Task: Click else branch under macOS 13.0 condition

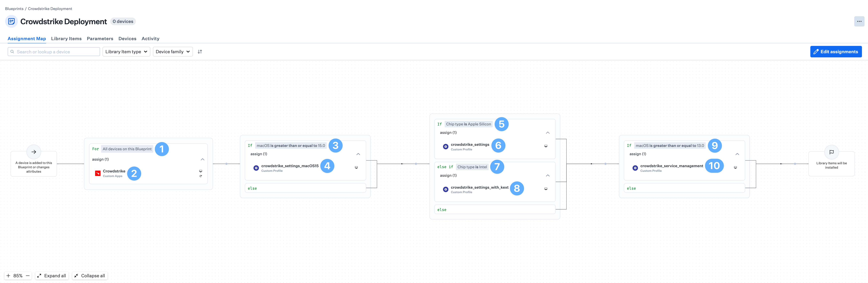Action: 684,188
